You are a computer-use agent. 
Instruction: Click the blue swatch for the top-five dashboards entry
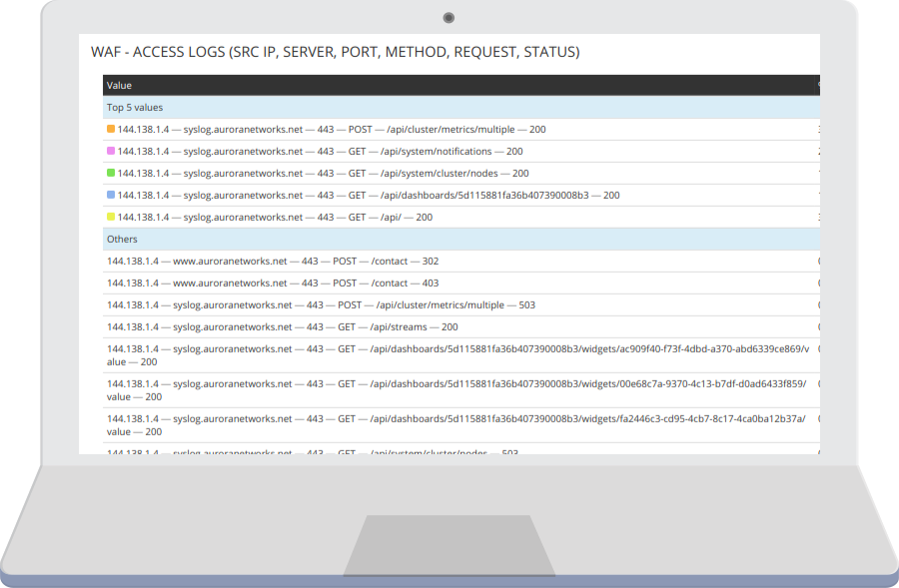tap(111, 195)
